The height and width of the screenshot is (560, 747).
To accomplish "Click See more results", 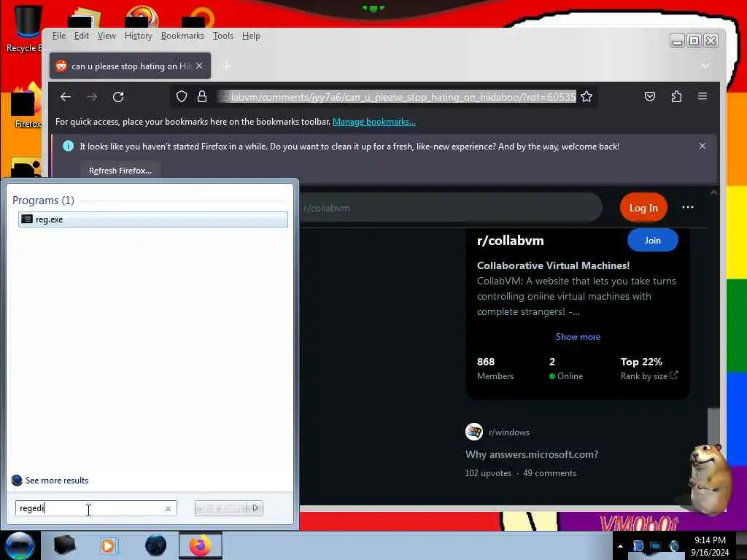I will tap(57, 480).
